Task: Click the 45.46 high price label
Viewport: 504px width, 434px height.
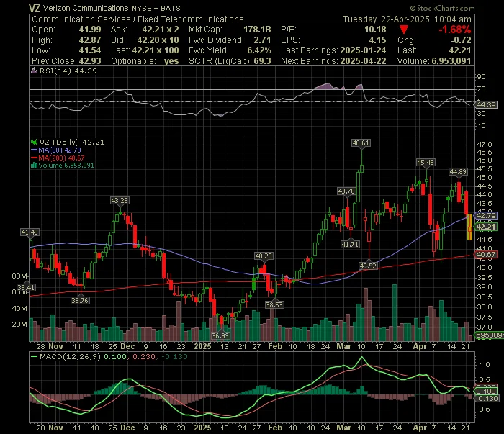Action: (426, 162)
